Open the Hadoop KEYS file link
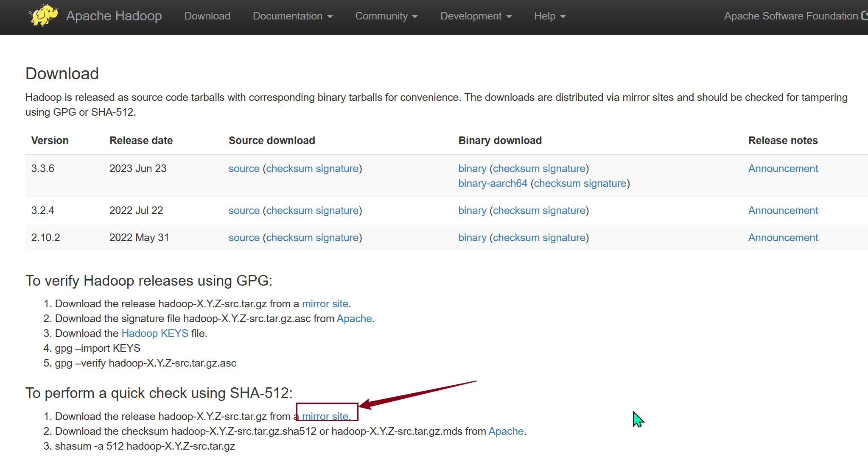This screenshot has width=868, height=456. coord(155,334)
